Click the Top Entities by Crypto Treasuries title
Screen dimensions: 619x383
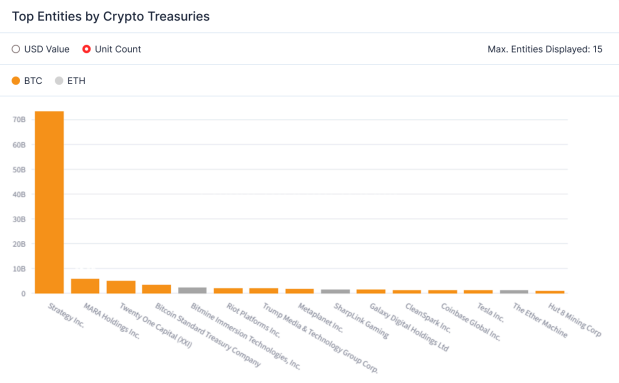tap(111, 17)
